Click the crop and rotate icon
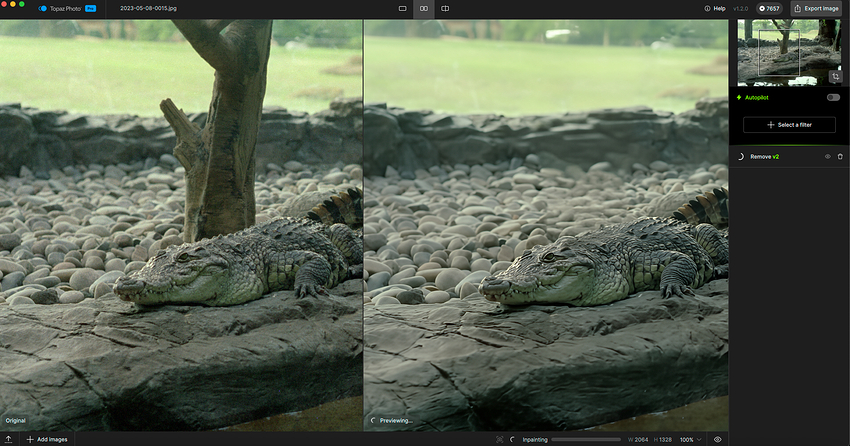 coord(835,76)
